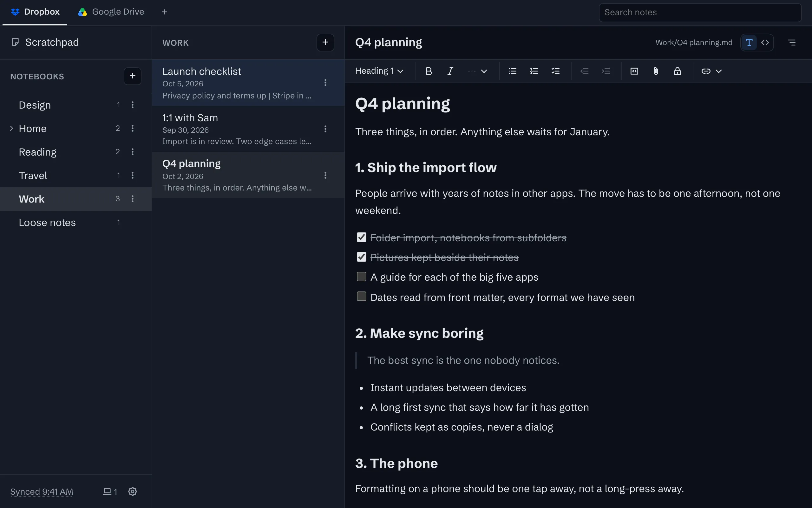Switch to the Google Drive tab
The height and width of the screenshot is (508, 812).
pyautogui.click(x=111, y=12)
